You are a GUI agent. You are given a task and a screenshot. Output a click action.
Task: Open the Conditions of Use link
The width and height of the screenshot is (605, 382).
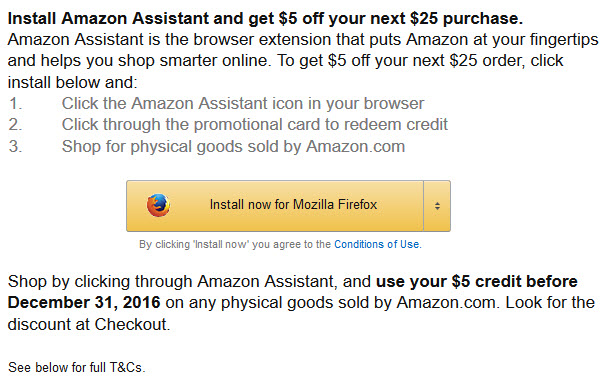(377, 244)
